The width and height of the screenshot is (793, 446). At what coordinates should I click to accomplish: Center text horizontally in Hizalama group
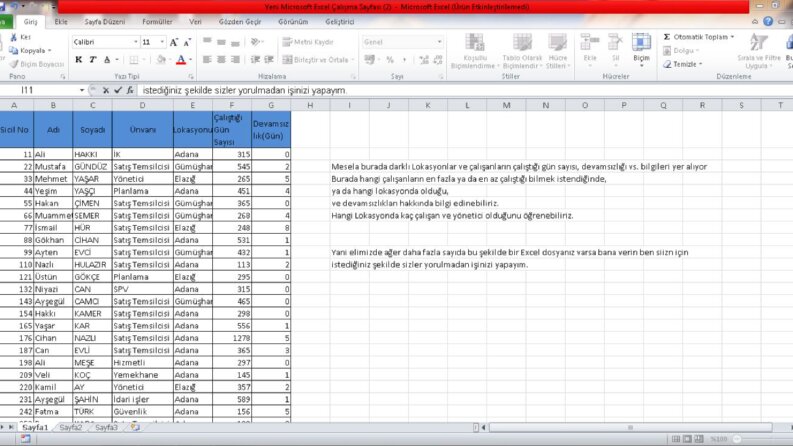pyautogui.click(x=221, y=60)
